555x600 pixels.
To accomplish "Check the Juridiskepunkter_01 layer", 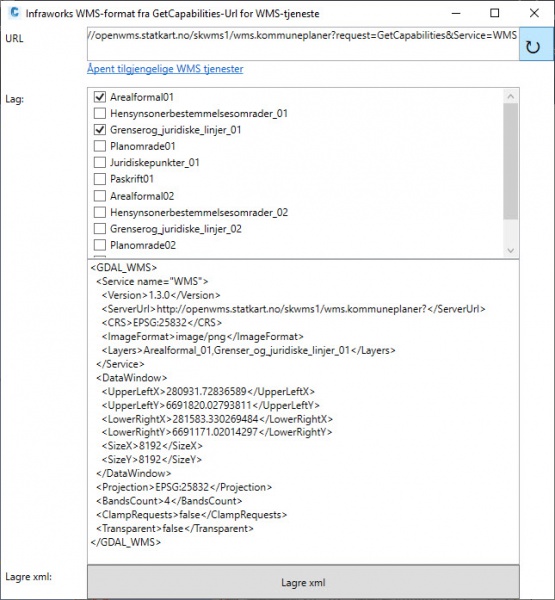I will coord(100,163).
